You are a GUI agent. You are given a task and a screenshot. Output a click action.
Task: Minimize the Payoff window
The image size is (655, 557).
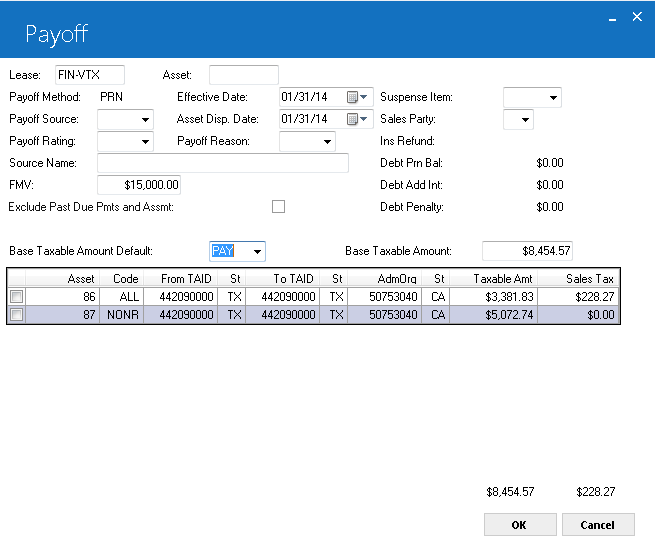coord(612,18)
